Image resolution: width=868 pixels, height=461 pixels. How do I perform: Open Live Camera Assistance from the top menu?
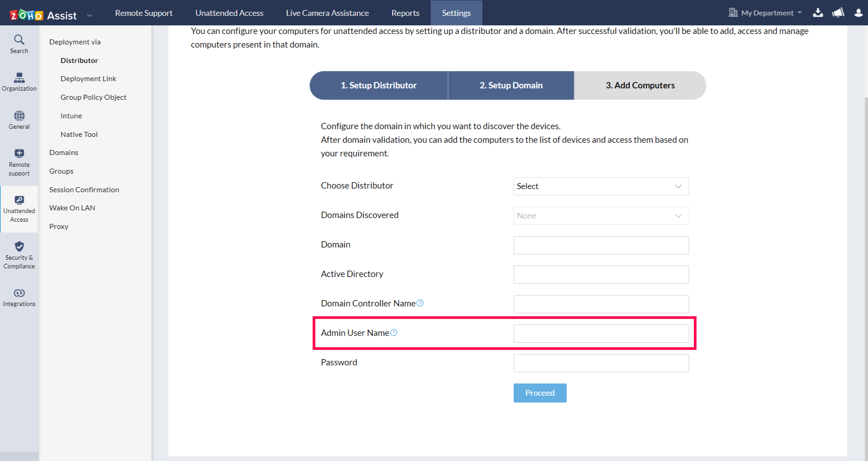(327, 13)
